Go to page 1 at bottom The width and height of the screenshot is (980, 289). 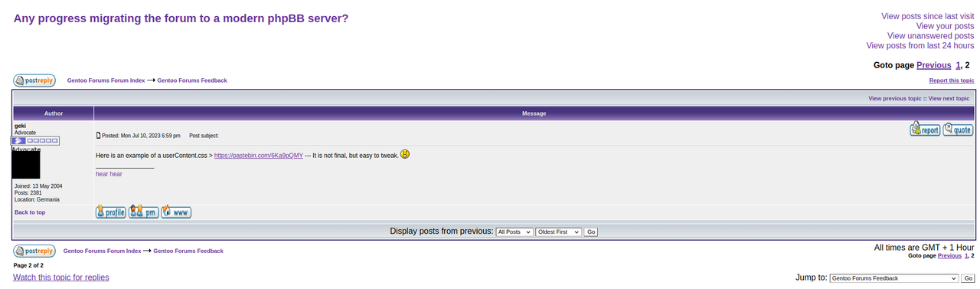pos(966,255)
